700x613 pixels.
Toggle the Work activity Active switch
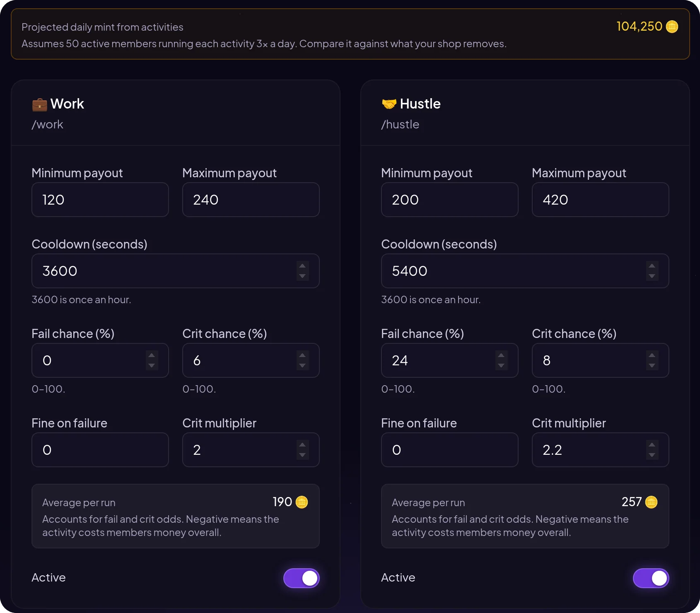coord(302,578)
